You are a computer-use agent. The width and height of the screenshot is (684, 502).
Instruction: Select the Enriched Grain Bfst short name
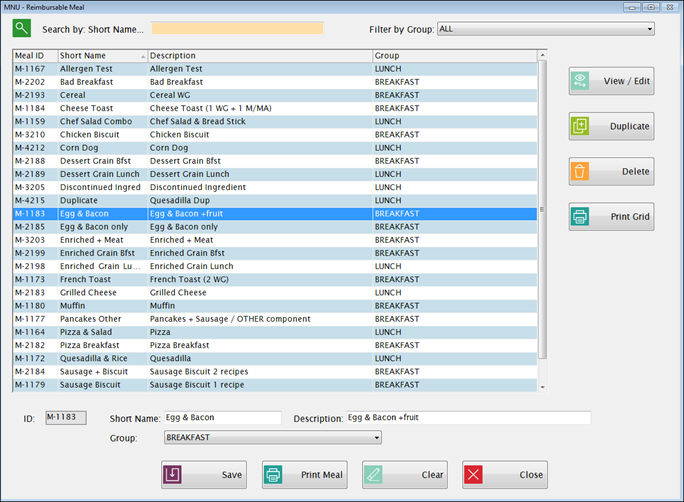pyautogui.click(x=103, y=253)
